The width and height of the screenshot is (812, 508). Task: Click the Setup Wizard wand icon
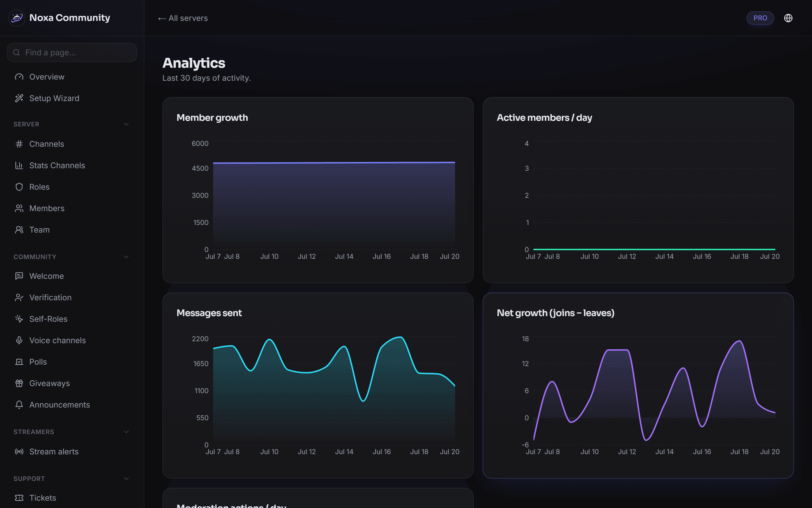[19, 98]
